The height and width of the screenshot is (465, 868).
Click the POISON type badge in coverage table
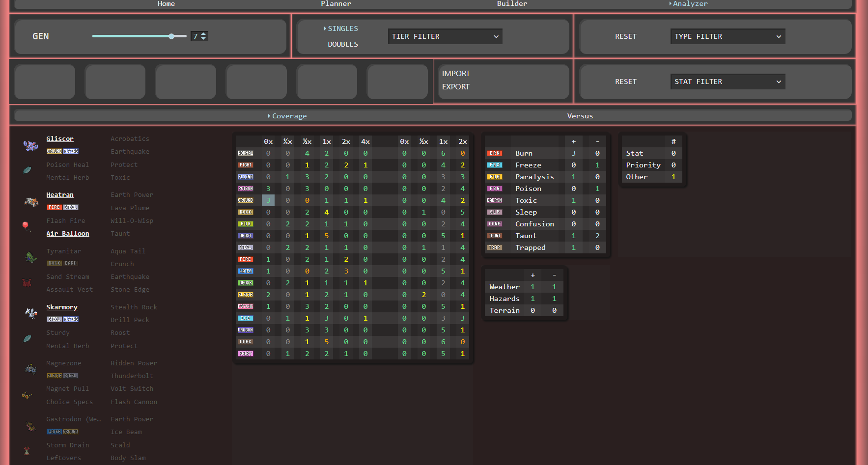[x=246, y=189]
